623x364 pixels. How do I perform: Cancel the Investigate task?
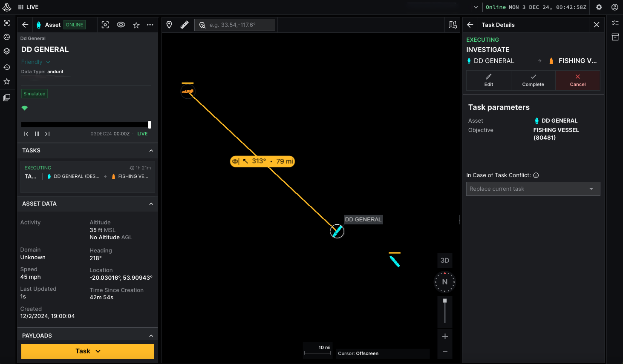[x=577, y=80]
